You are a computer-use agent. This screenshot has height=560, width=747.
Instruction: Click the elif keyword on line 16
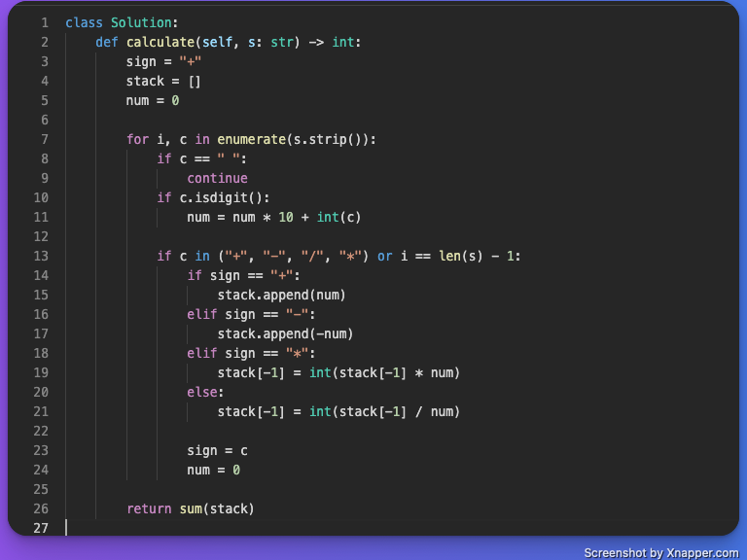coord(202,314)
